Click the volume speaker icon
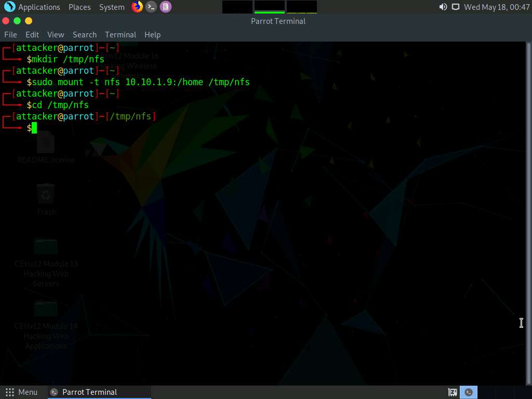 point(443,7)
